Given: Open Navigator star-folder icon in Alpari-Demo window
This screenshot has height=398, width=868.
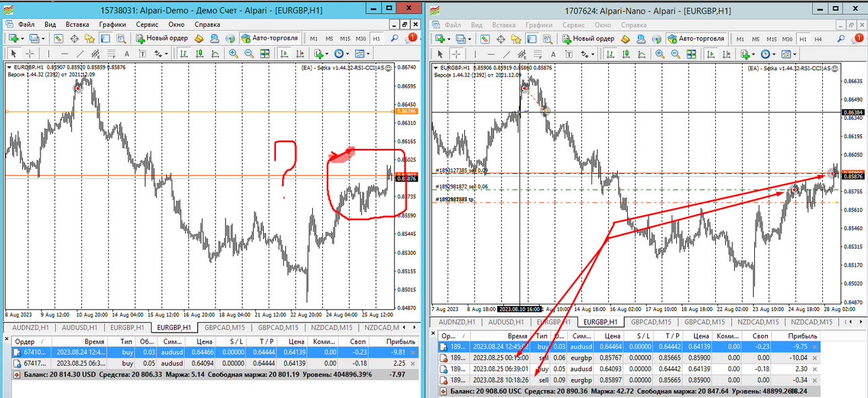Looking at the screenshot, I should tap(89, 38).
